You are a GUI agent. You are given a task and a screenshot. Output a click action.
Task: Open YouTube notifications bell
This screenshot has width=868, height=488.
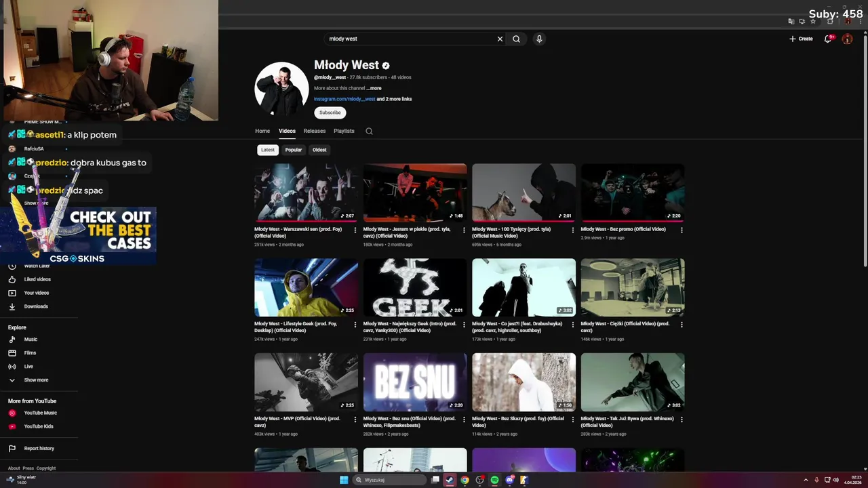[x=827, y=39]
